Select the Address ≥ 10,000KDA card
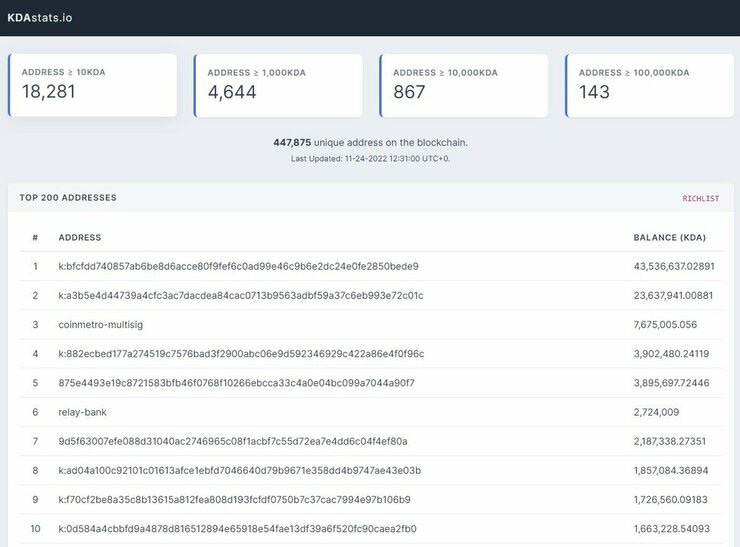740x547 pixels. [464, 85]
